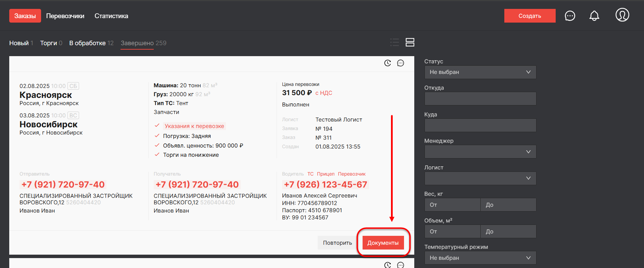Focus the Объем От field

coord(452,231)
